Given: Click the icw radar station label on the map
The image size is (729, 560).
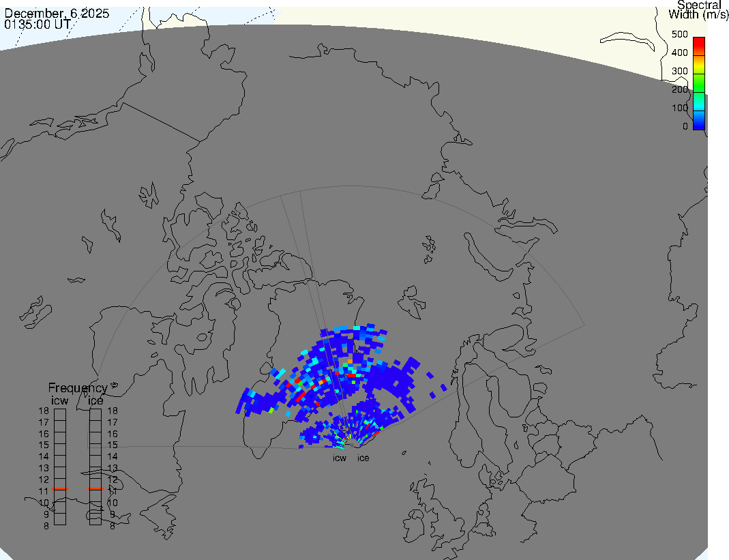Looking at the screenshot, I should pos(340,458).
